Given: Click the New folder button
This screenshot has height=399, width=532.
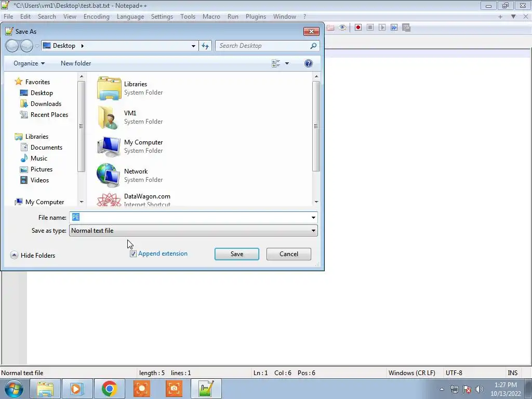Looking at the screenshot, I should click(76, 63).
